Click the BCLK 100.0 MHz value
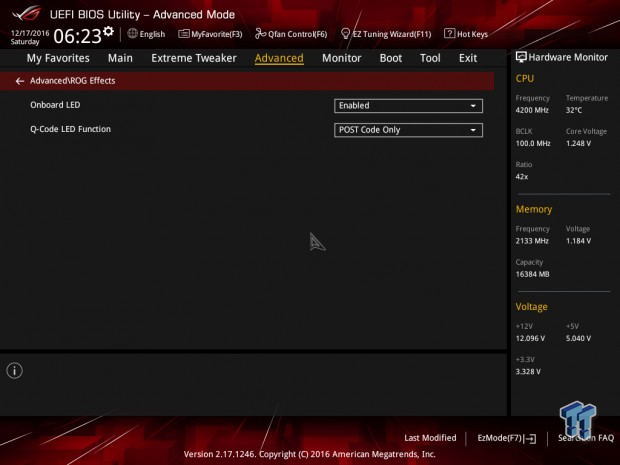 pyautogui.click(x=533, y=144)
